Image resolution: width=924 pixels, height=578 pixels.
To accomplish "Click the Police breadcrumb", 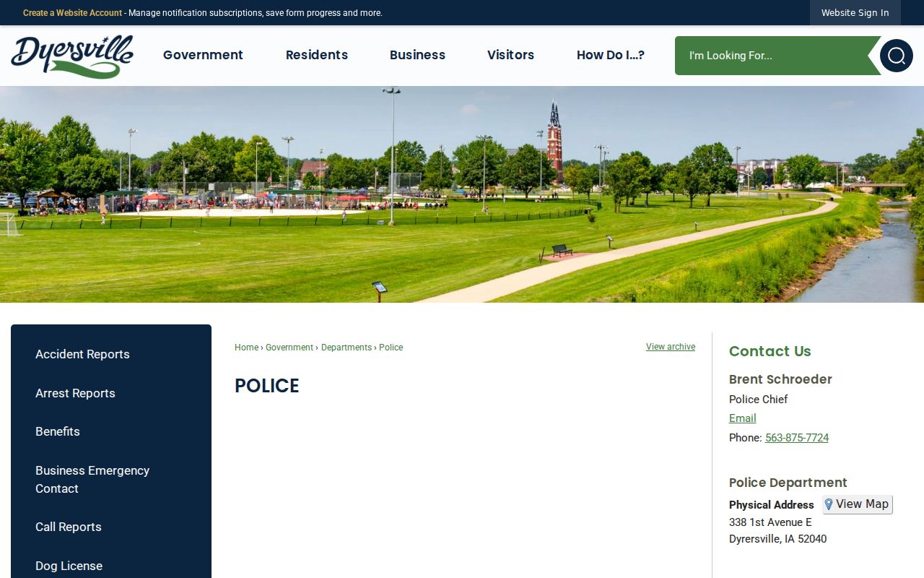I will [x=391, y=348].
